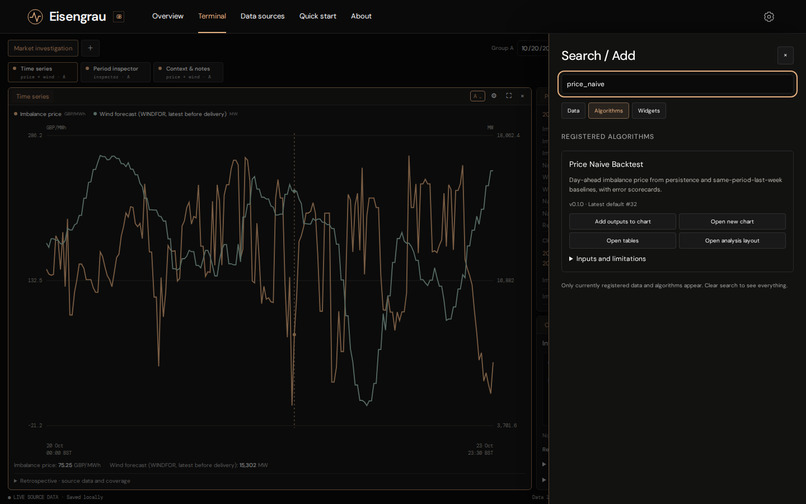806x504 pixels.
Task: Open the Terminal page
Action: tap(212, 16)
